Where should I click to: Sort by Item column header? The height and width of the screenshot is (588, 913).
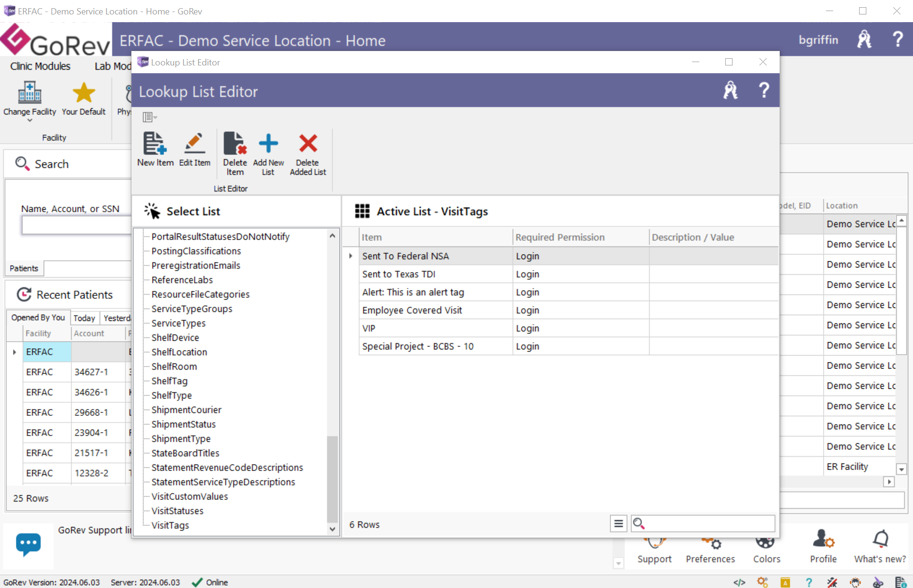pyautogui.click(x=436, y=237)
